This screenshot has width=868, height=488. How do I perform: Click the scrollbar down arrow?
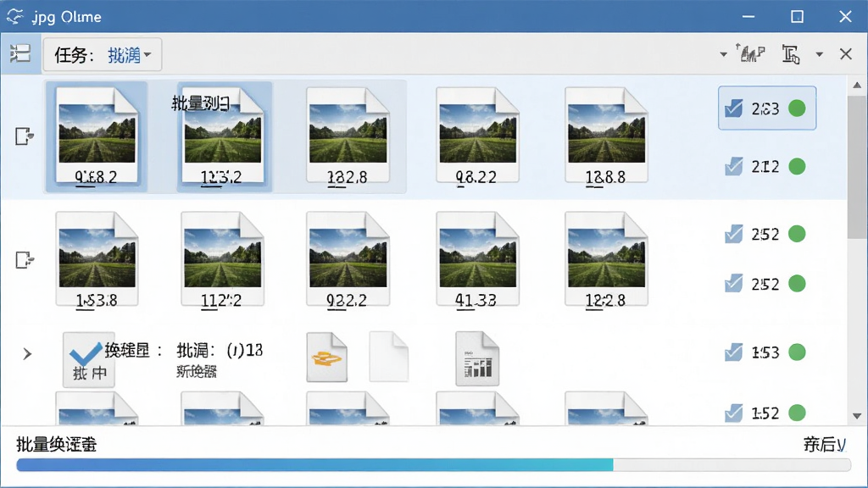point(857,415)
